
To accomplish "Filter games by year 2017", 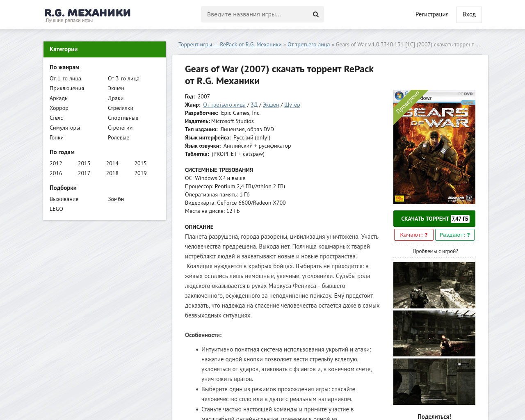I will (x=84, y=173).
